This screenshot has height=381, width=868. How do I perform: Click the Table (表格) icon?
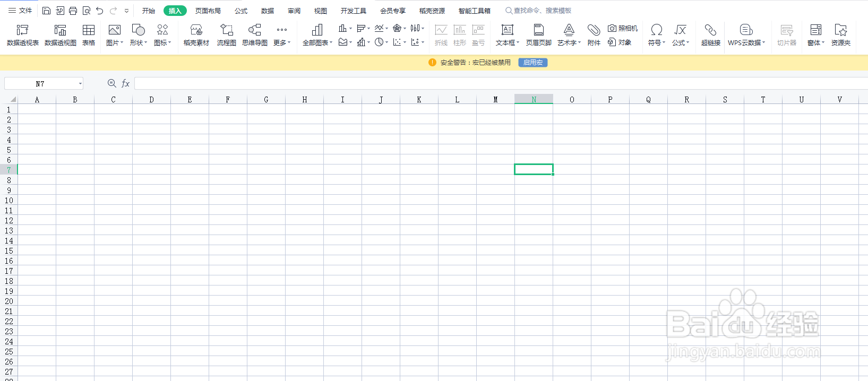tap(89, 36)
